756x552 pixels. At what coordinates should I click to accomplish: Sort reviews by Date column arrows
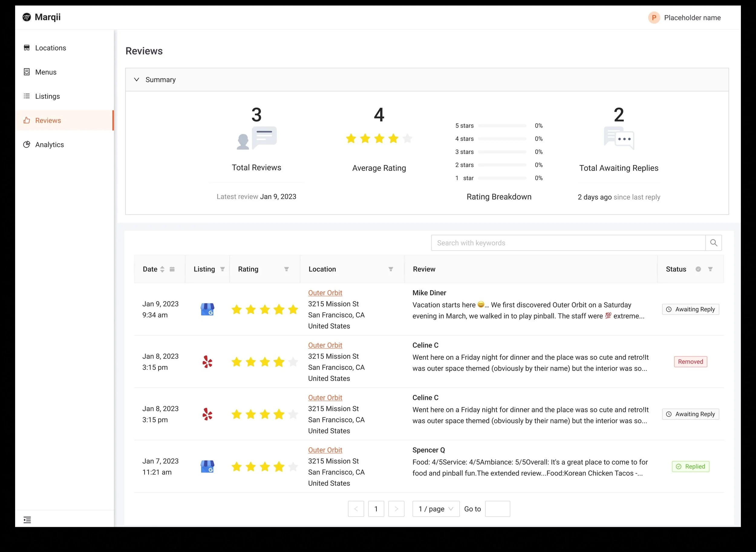pyautogui.click(x=162, y=269)
